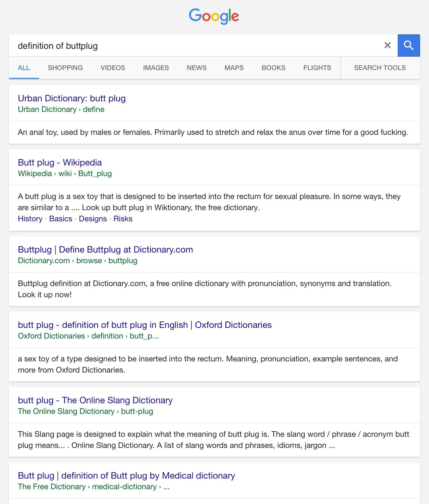429x504 pixels.
Task: Select the News tab
Action: [x=197, y=68]
